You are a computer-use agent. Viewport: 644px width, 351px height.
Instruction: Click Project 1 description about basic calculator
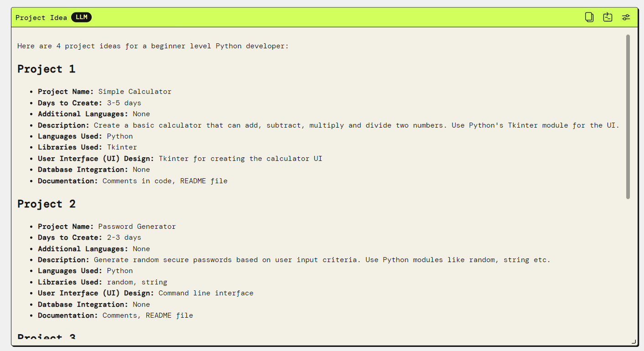click(x=329, y=125)
